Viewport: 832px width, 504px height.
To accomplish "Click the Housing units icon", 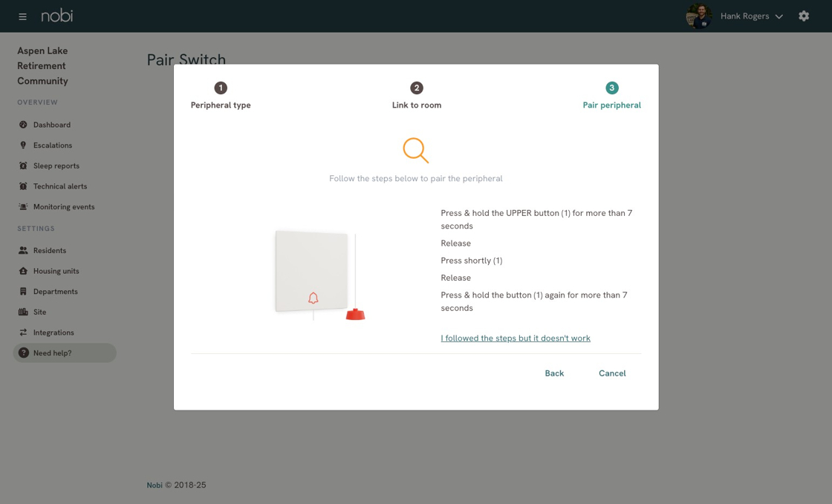I will pos(23,271).
